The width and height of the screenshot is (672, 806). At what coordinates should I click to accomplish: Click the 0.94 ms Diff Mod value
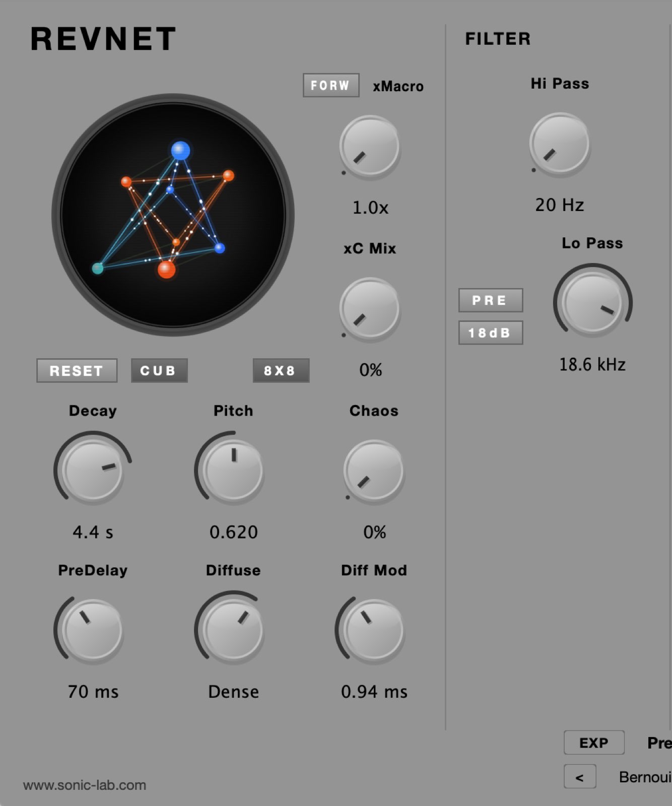pyautogui.click(x=374, y=692)
